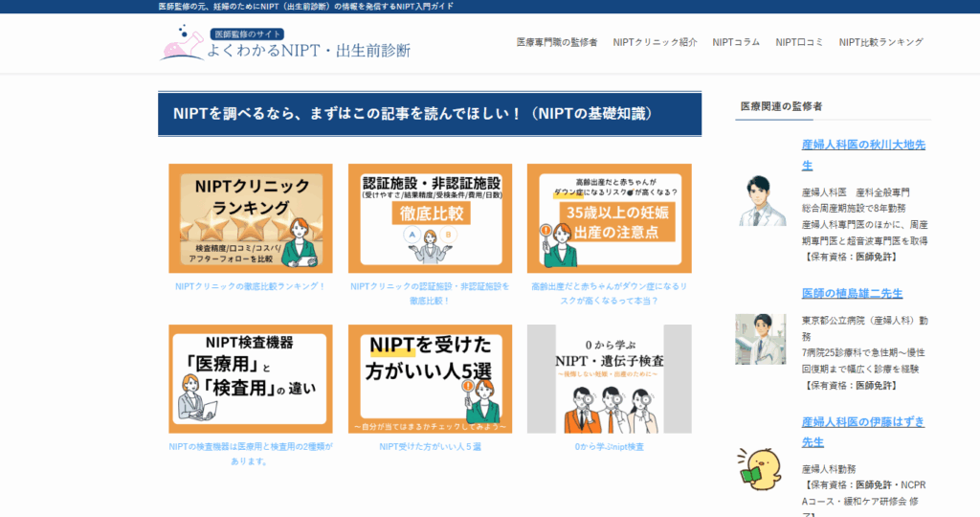Open 35歳以上の妊娠出産の注意点 thumbnail
This screenshot has width=980, height=517.
pyautogui.click(x=610, y=218)
